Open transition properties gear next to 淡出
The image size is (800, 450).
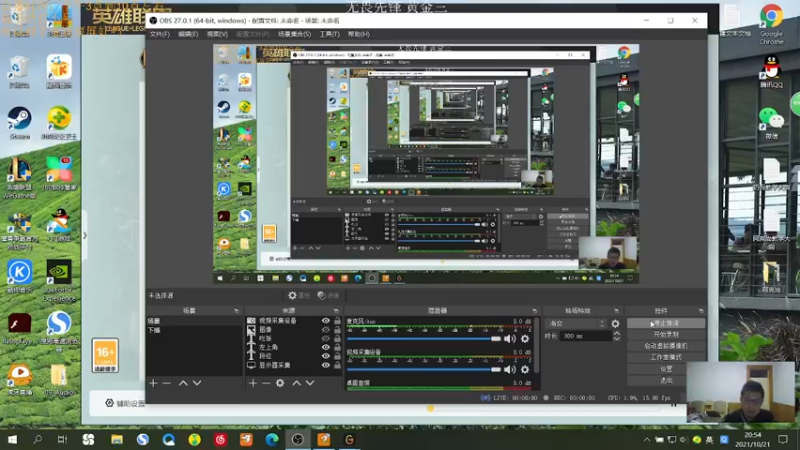pos(615,323)
